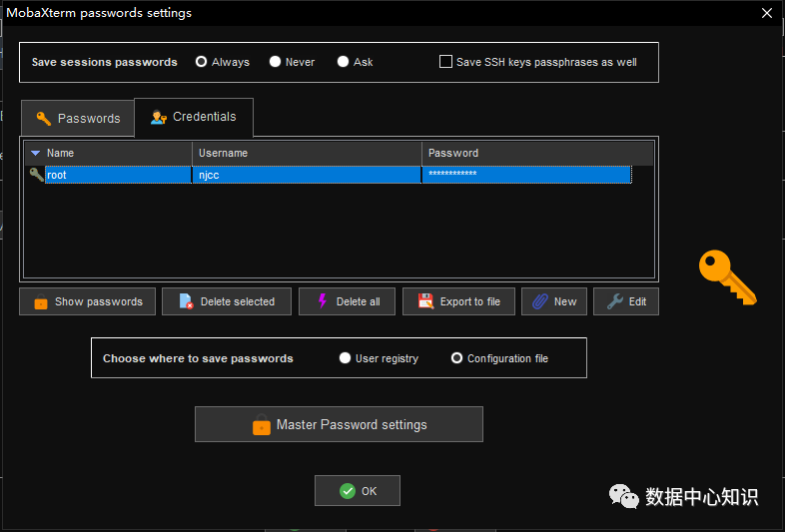The height and width of the screenshot is (532, 785).
Task: Click the Export to file floppy icon
Action: 425,301
